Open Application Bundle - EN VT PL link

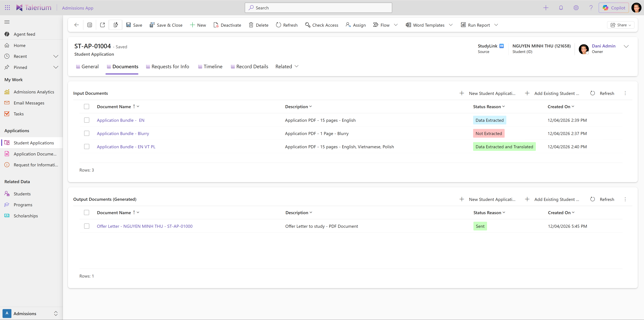tap(126, 147)
